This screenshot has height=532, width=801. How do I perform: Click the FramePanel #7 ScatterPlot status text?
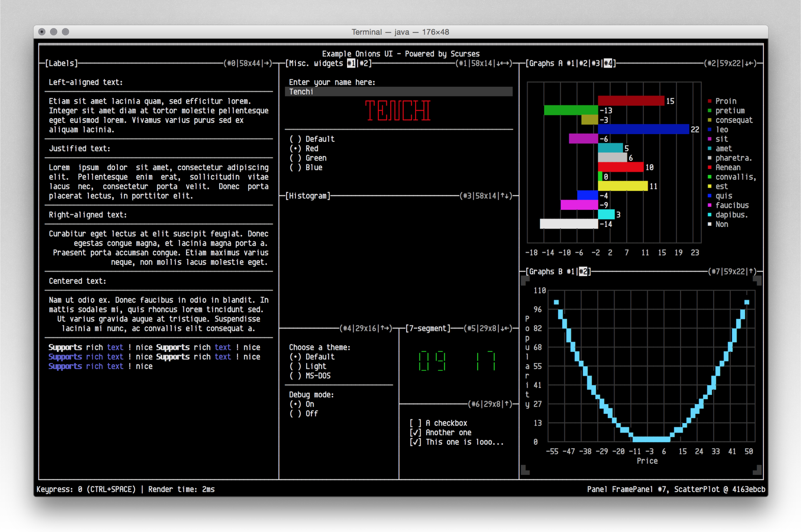click(x=676, y=489)
